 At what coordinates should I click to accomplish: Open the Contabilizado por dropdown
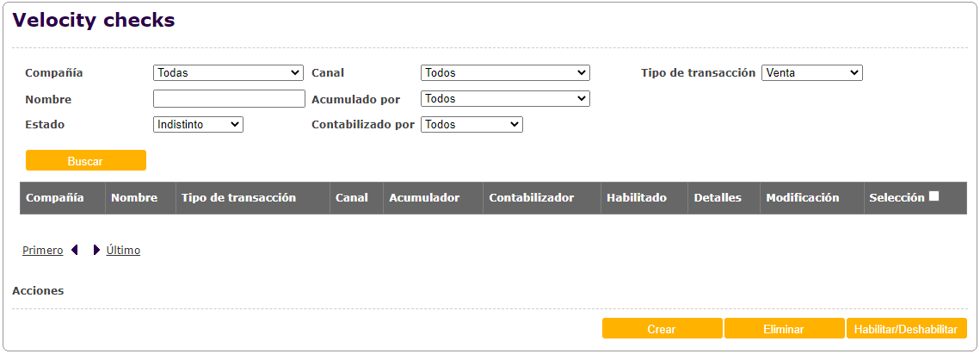[472, 125]
